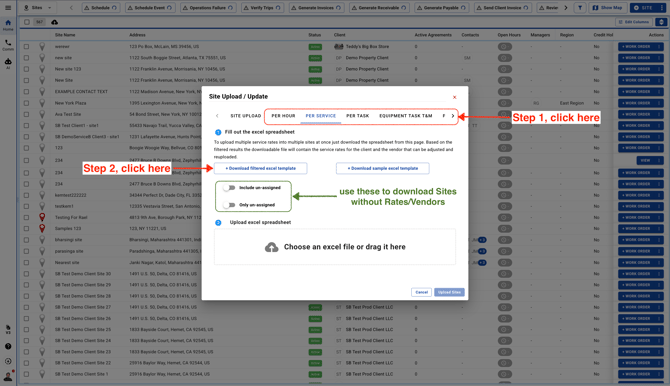
Task: Click the circular icon above the profile icon
Action: click(x=8, y=361)
